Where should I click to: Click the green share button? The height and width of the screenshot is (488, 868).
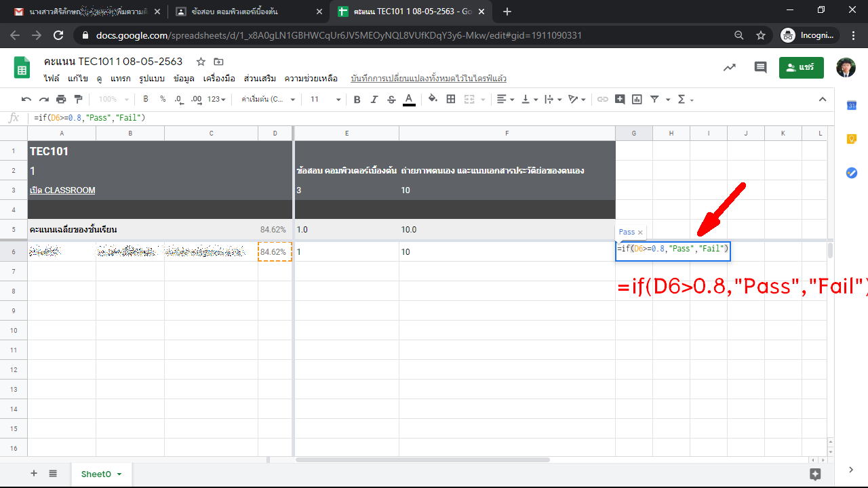[801, 67]
